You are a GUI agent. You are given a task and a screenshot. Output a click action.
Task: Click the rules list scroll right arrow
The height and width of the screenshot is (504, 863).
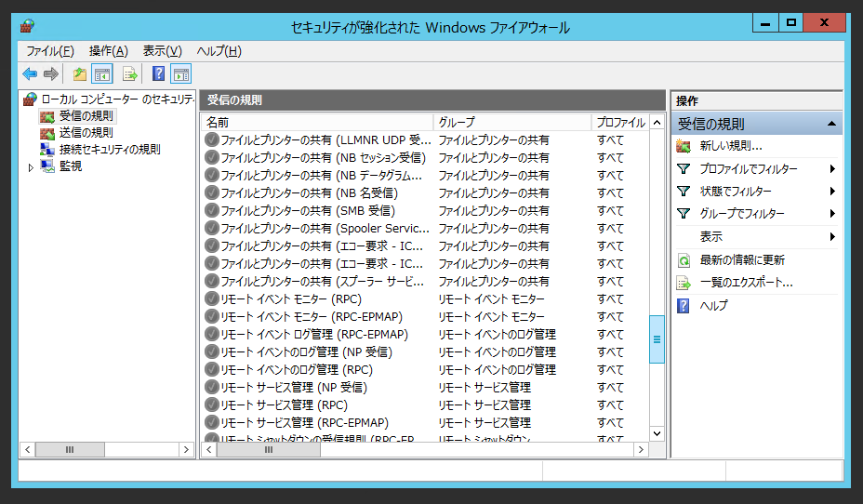click(x=641, y=449)
